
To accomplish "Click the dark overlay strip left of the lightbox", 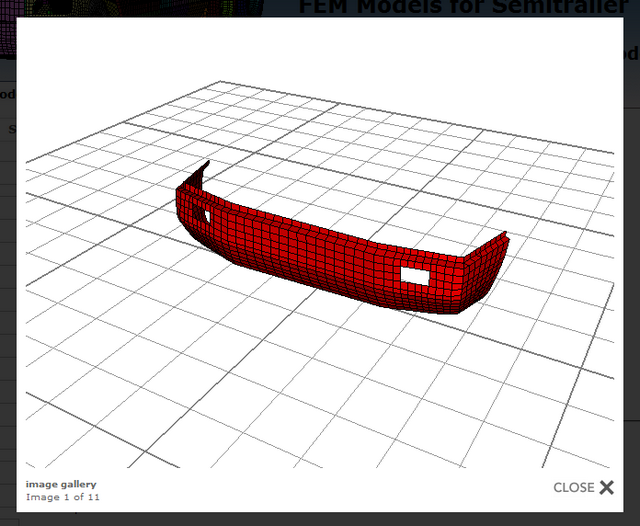I will pyautogui.click(x=7, y=300).
